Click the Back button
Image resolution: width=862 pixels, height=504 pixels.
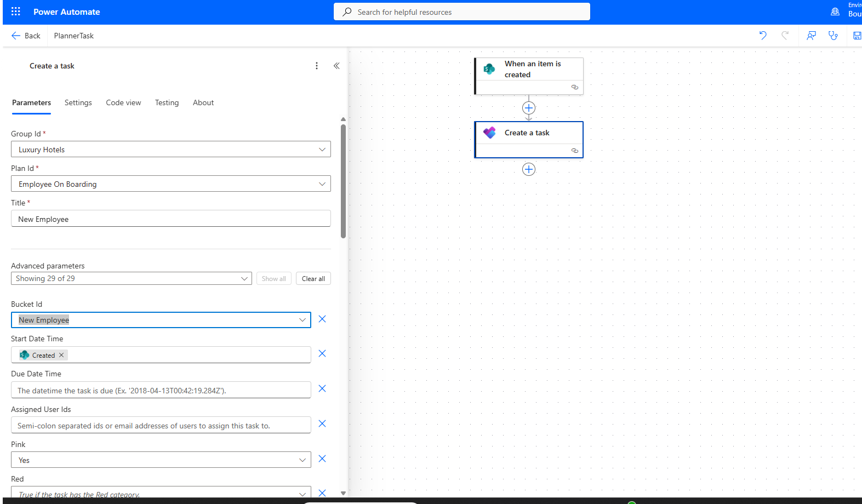[26, 36]
